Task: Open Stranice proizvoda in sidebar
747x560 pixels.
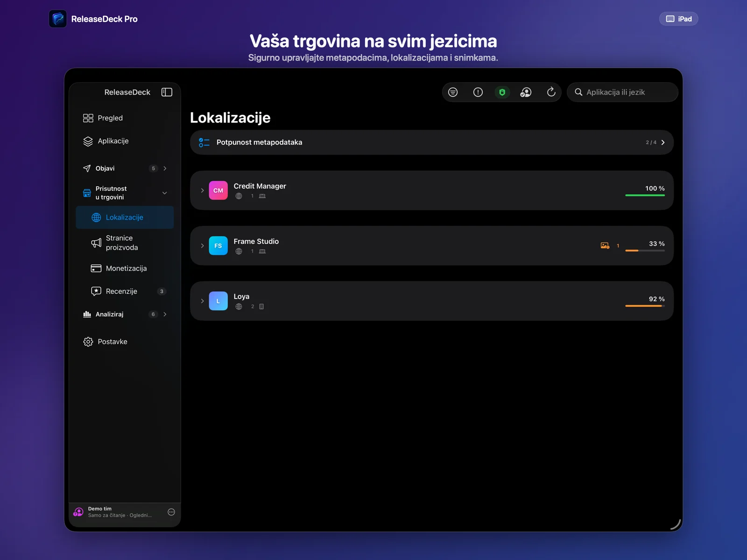Action: point(125,243)
